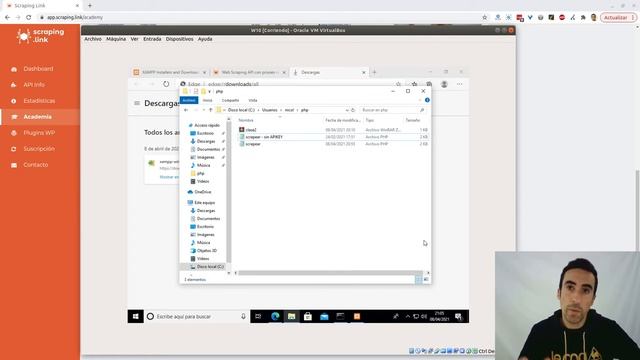This screenshot has height=360, width=640.
Task: Open the VirtualBox Ver menu
Action: [x=135, y=39]
